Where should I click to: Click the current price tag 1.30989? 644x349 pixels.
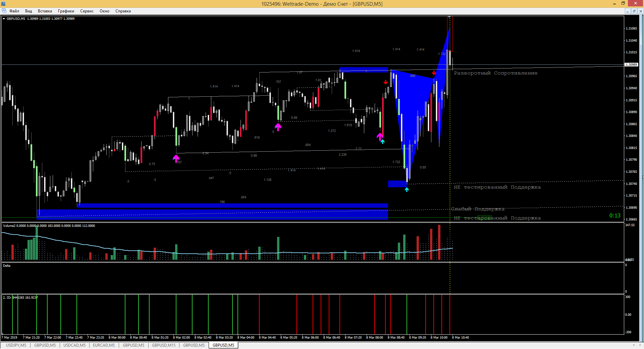(631, 64)
